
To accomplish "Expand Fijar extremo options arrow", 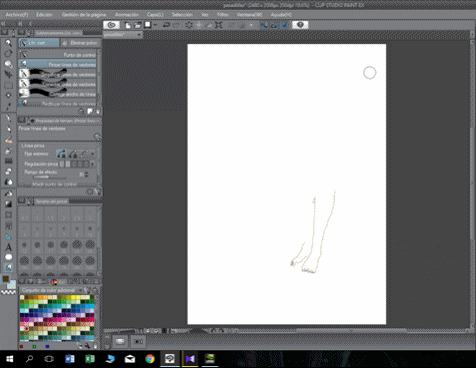I will 93,154.
